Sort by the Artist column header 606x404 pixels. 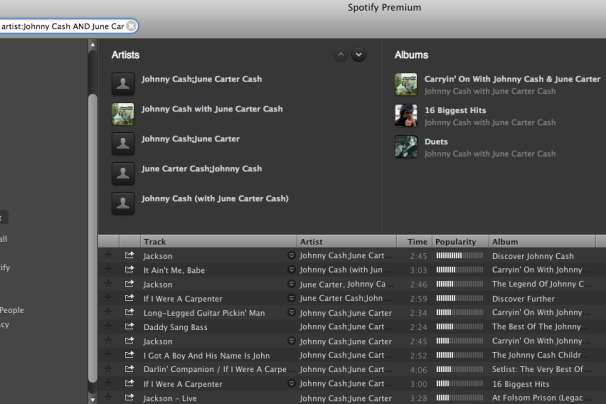click(x=347, y=242)
